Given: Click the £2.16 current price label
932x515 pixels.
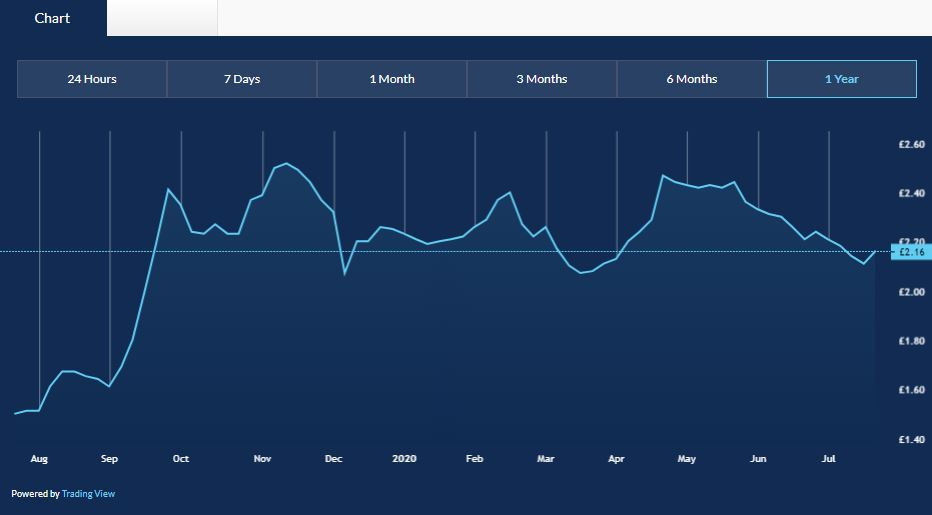Looking at the screenshot, I should tap(912, 252).
